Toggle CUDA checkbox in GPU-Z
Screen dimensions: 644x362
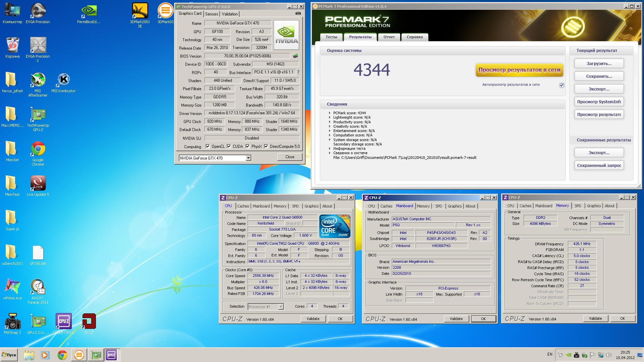(x=229, y=146)
